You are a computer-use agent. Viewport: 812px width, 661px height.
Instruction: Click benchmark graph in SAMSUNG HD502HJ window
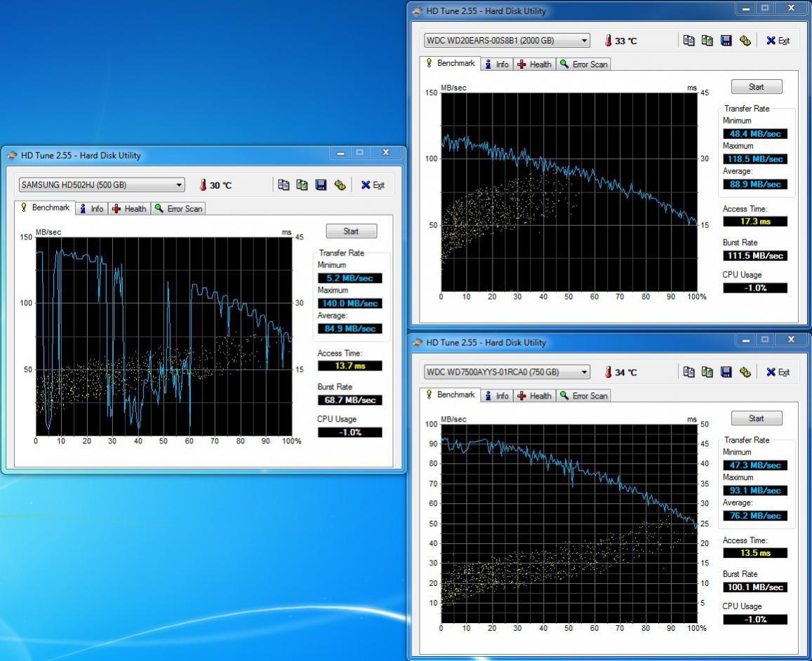(164, 336)
